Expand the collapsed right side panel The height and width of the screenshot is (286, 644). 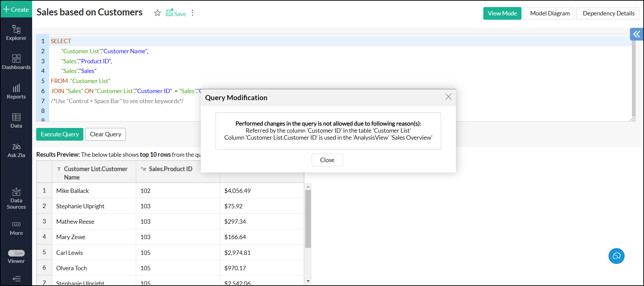pyautogui.click(x=636, y=34)
